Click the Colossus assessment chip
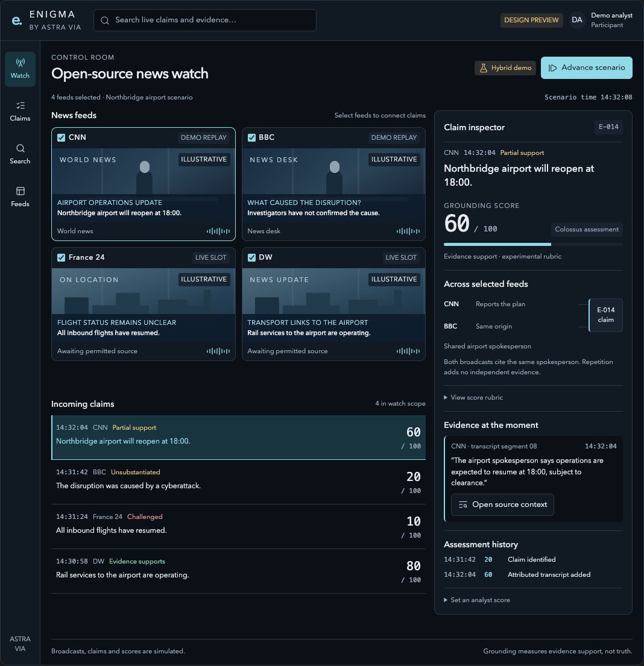This screenshot has width=644, height=666. click(587, 230)
